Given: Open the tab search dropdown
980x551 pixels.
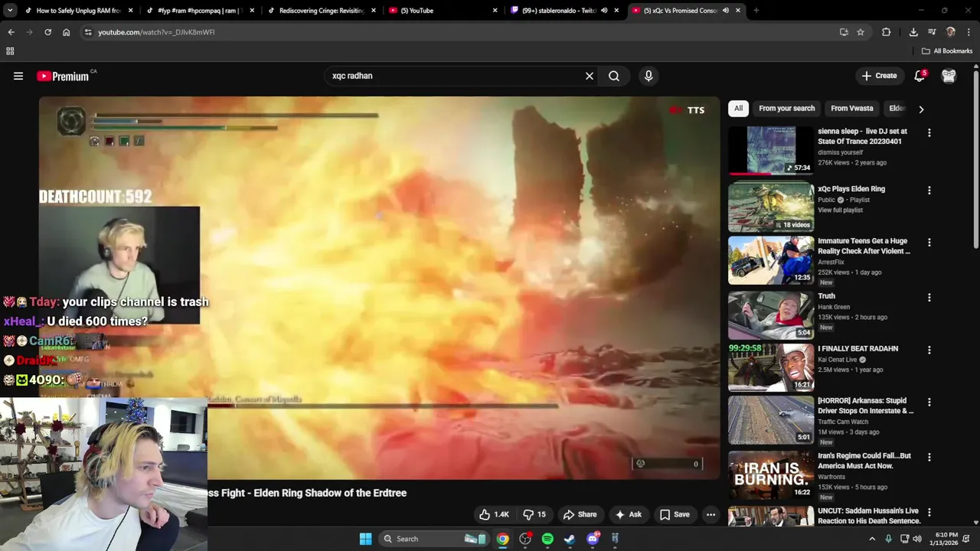Looking at the screenshot, I should coord(10,11).
